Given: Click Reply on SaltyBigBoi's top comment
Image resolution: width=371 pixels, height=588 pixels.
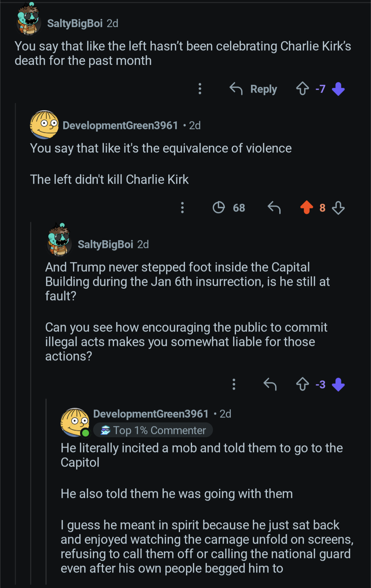Looking at the screenshot, I should pos(253,89).
